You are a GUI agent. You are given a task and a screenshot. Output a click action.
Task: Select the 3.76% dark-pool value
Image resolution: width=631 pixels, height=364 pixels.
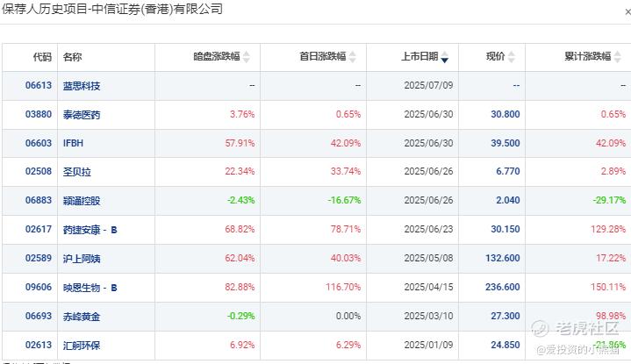click(242, 114)
